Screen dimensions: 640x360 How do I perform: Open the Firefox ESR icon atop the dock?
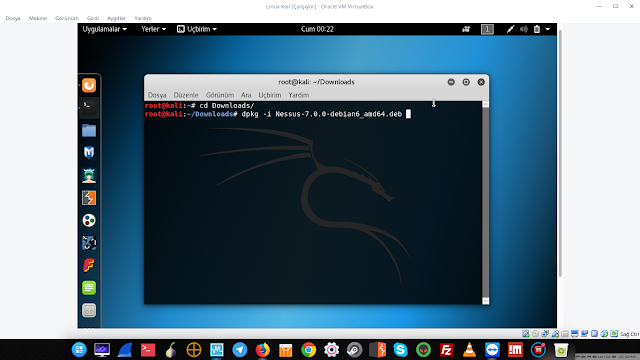(x=89, y=85)
